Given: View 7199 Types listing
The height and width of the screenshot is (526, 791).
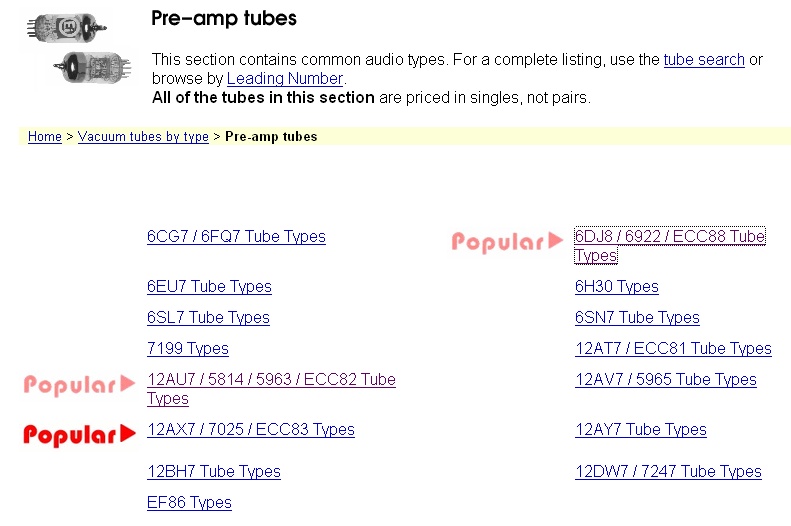Looking at the screenshot, I should [x=188, y=349].
